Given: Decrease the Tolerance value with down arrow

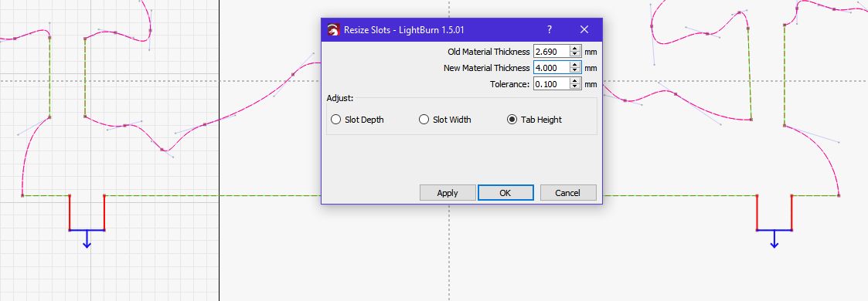Looking at the screenshot, I should (575, 87).
